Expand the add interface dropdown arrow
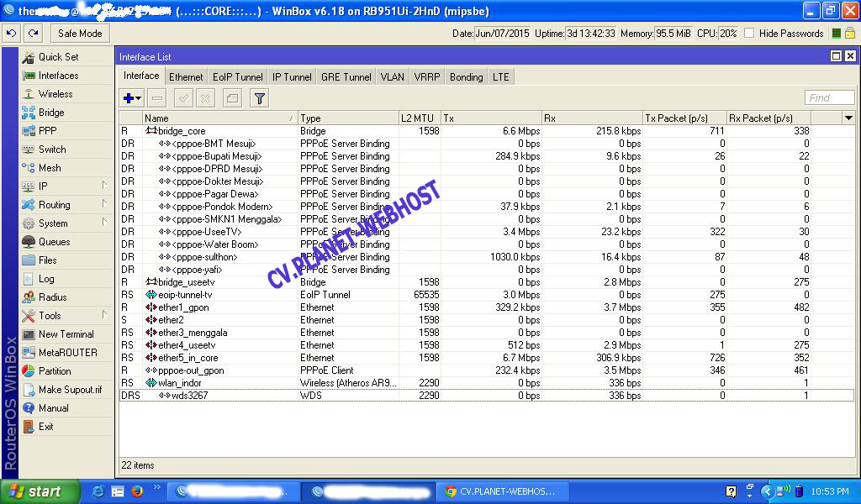 139,99
